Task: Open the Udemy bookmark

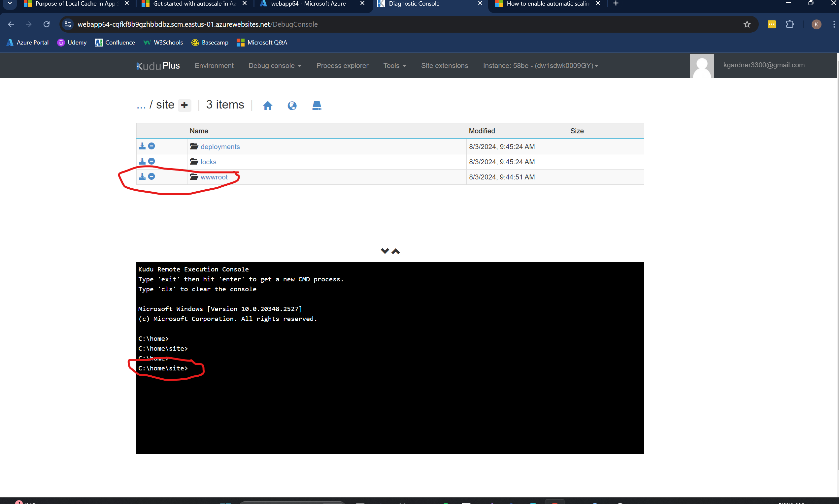Action: 72,43
